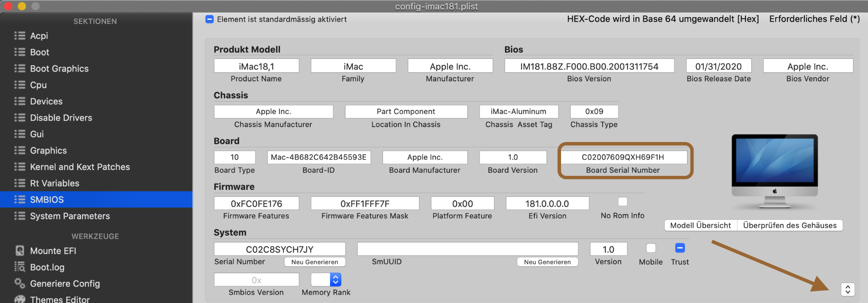Screen dimensions: 868x303
Task: Click the Graphics section list icon
Action: point(19,150)
